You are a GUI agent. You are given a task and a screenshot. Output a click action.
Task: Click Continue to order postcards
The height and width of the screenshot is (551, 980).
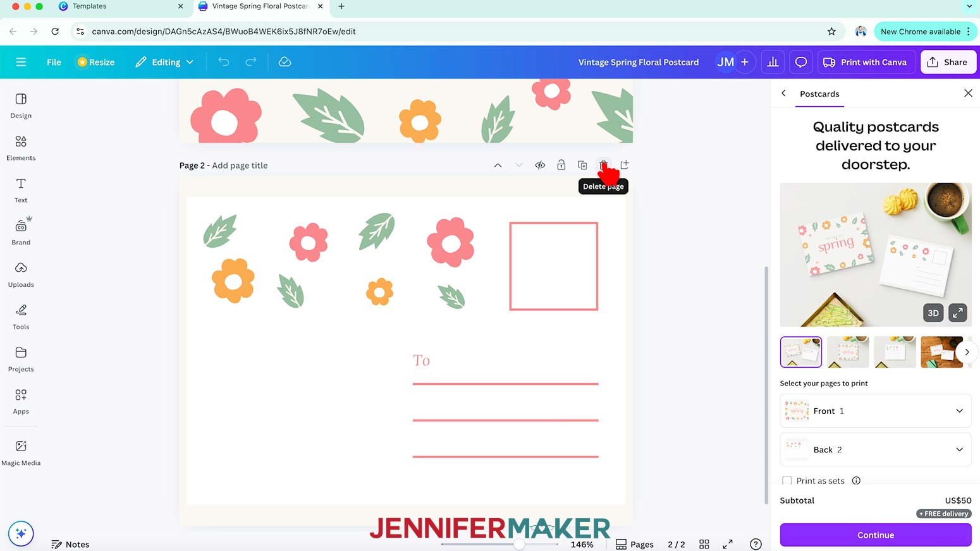876,535
